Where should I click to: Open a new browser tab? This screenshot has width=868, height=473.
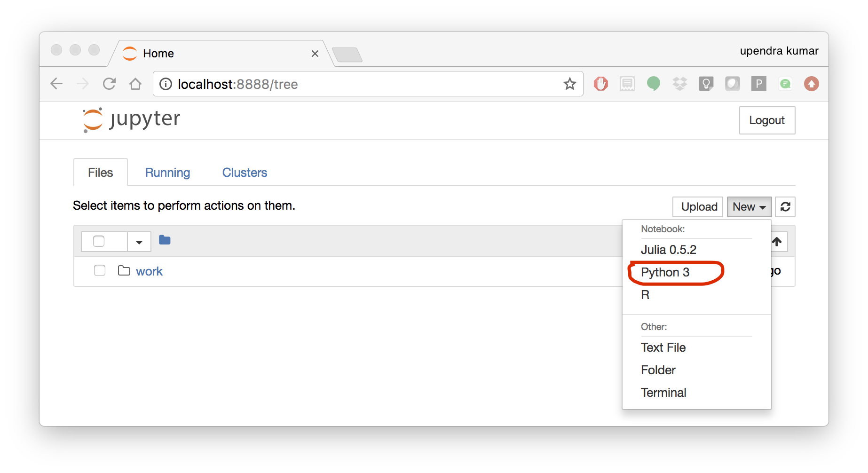(x=347, y=55)
